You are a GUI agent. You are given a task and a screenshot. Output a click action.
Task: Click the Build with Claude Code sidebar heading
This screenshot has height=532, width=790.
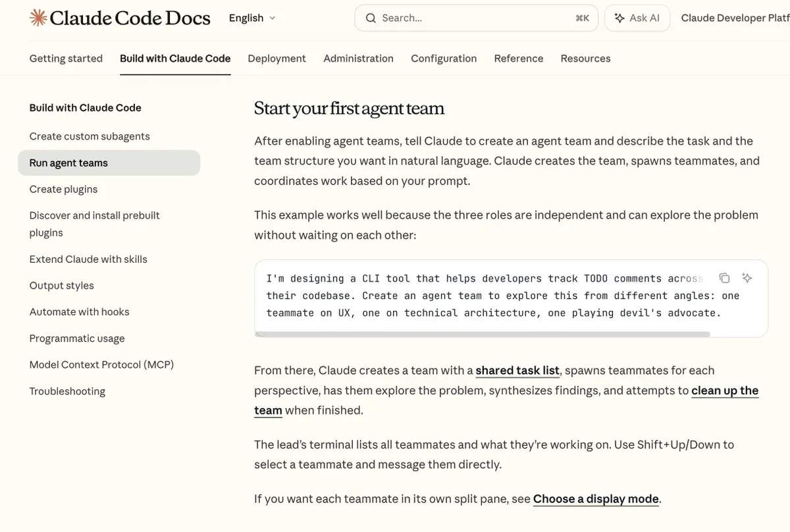coord(86,108)
